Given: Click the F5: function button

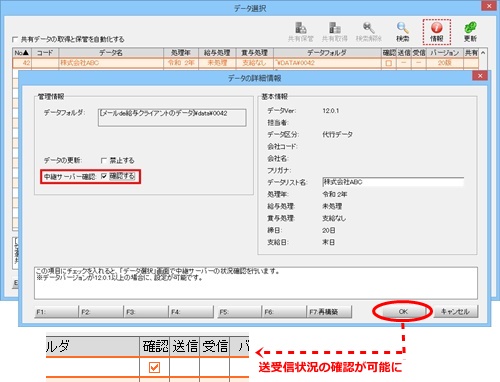Looking at the screenshot, I should pyautogui.click(x=239, y=312).
